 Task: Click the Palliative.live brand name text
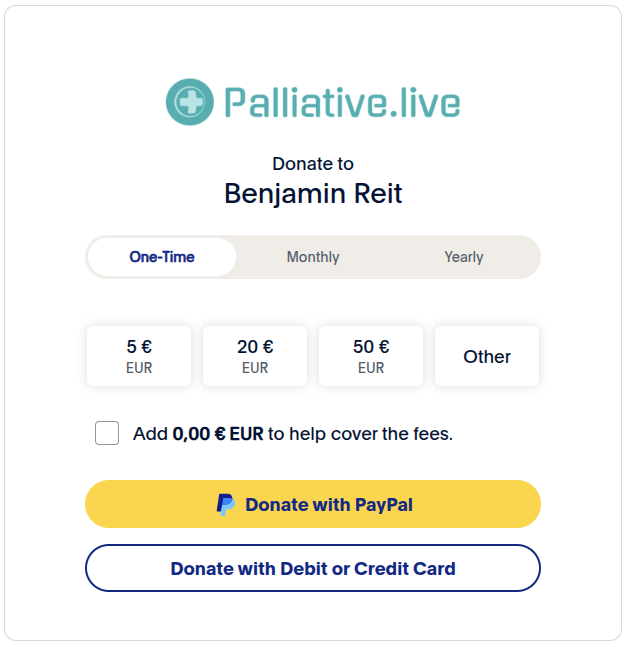coord(342,103)
